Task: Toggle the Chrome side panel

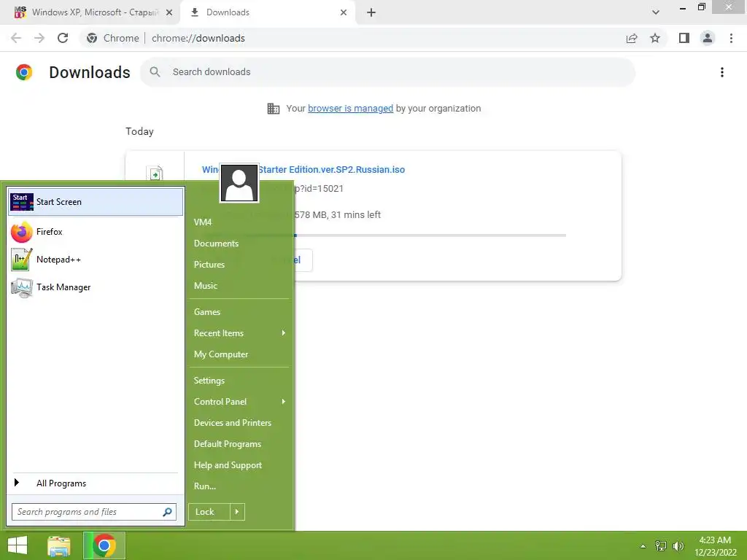Action: point(684,38)
